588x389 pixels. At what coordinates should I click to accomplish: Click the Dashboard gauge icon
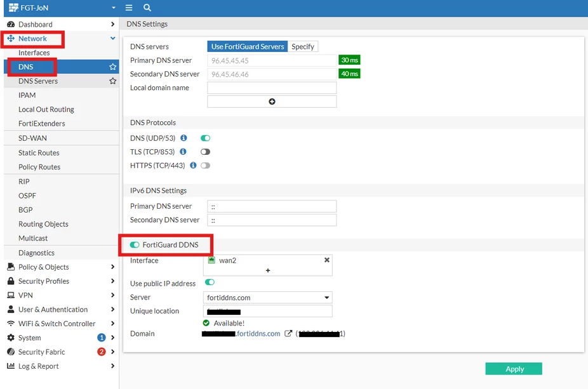11,24
